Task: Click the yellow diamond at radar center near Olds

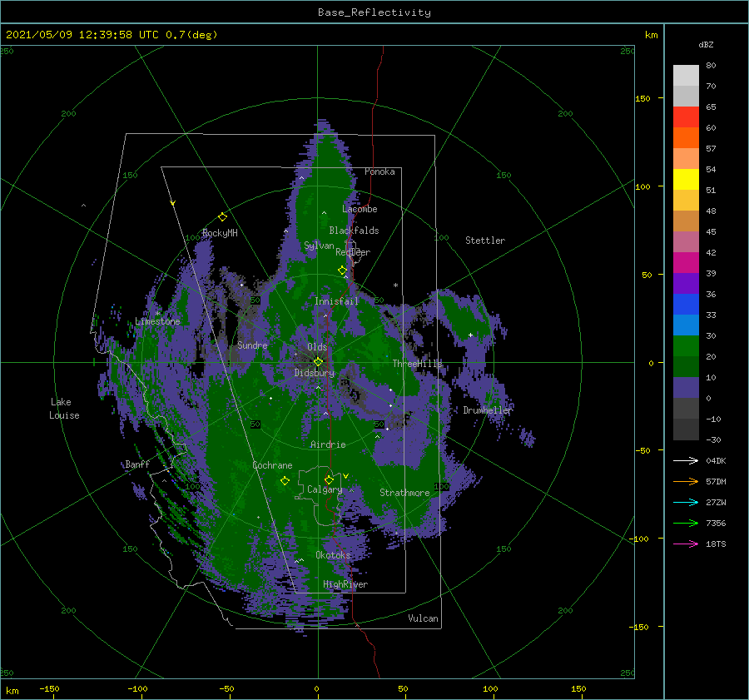Action: click(x=318, y=362)
